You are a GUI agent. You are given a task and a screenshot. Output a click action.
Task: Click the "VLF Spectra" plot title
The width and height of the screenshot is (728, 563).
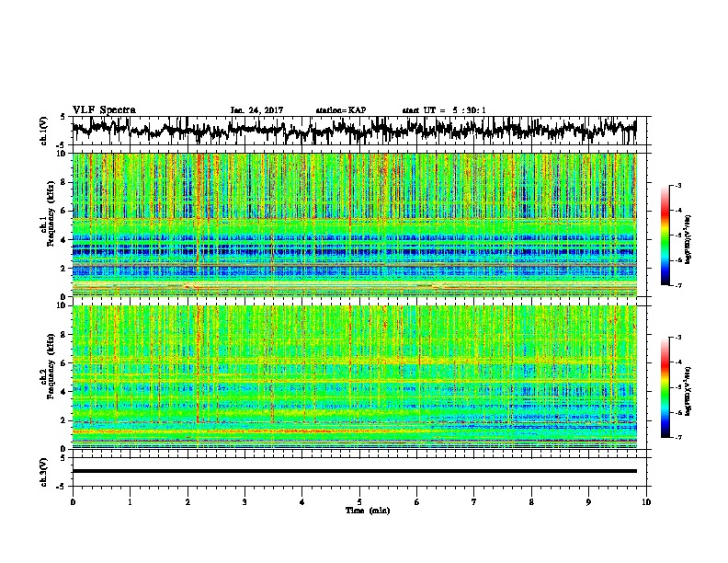[104, 110]
